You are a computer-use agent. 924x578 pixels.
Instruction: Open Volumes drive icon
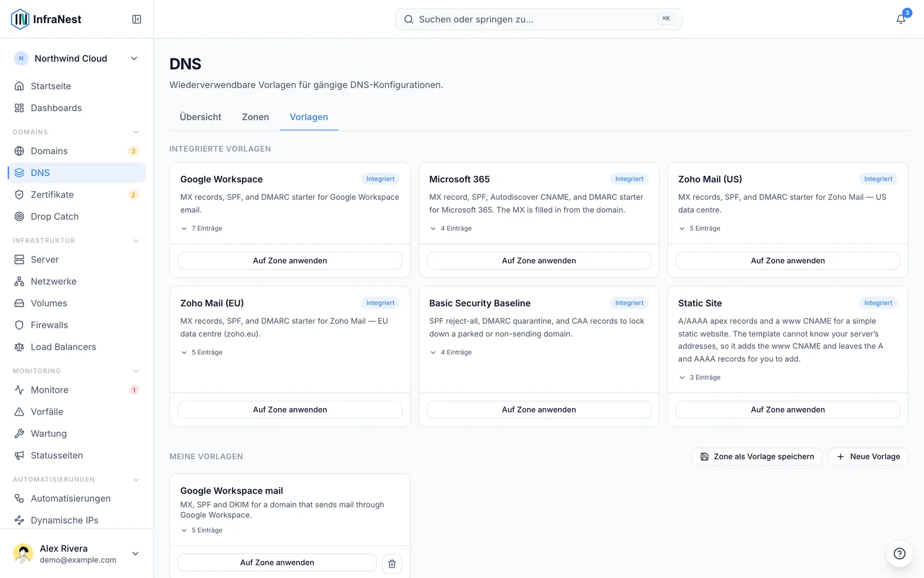click(19, 303)
